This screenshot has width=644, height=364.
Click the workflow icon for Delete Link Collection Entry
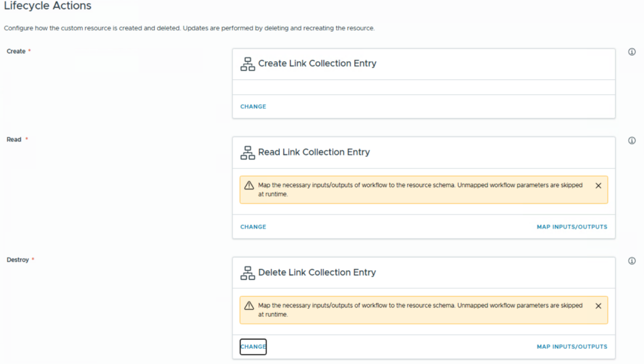[248, 273]
